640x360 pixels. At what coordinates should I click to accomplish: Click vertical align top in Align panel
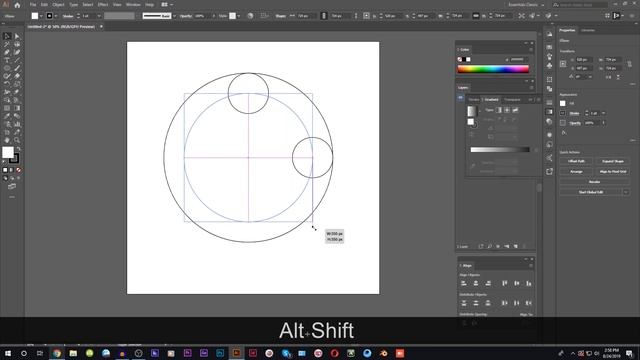click(504, 283)
